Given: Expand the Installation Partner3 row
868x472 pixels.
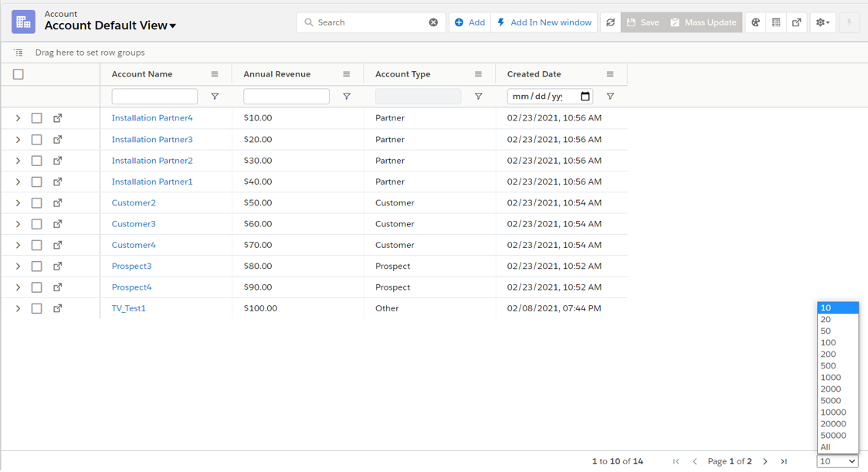Looking at the screenshot, I should point(18,140).
